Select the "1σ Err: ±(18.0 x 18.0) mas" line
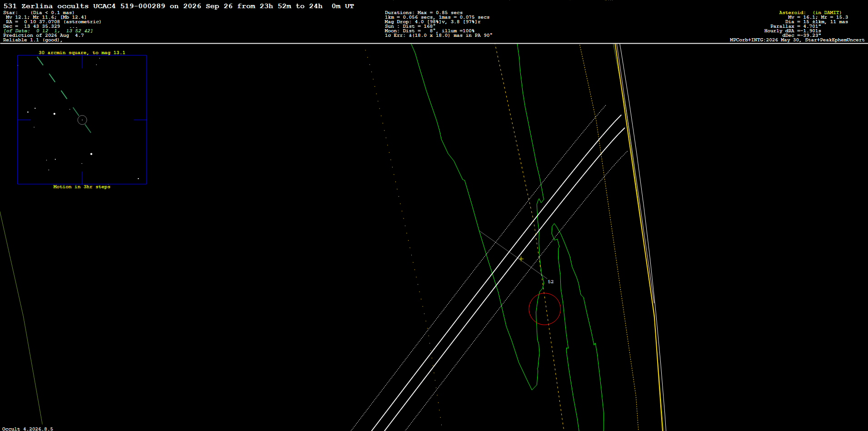868x431 pixels. [439, 35]
